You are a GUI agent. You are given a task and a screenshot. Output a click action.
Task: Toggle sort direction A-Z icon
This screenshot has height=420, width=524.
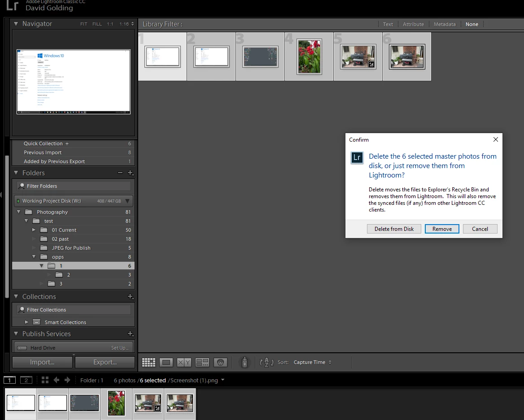pos(266,362)
